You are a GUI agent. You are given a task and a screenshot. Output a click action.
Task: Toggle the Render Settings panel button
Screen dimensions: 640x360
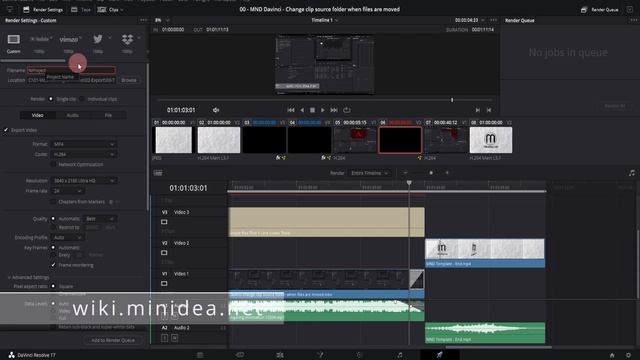click(43, 9)
